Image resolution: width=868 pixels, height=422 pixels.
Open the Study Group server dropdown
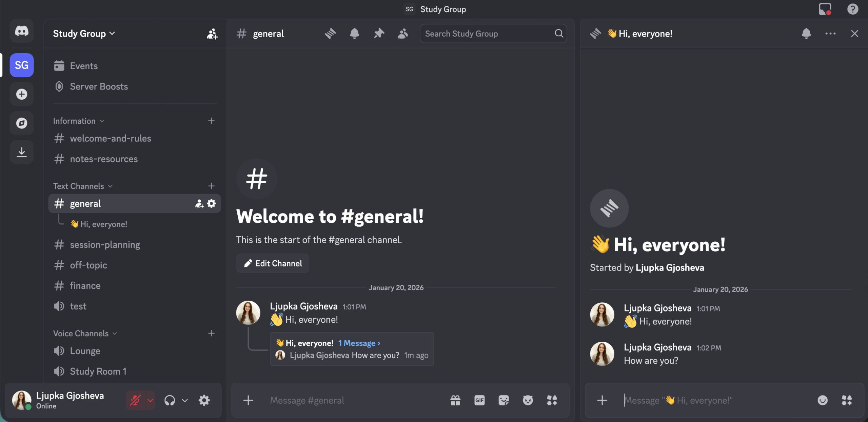[x=84, y=33]
